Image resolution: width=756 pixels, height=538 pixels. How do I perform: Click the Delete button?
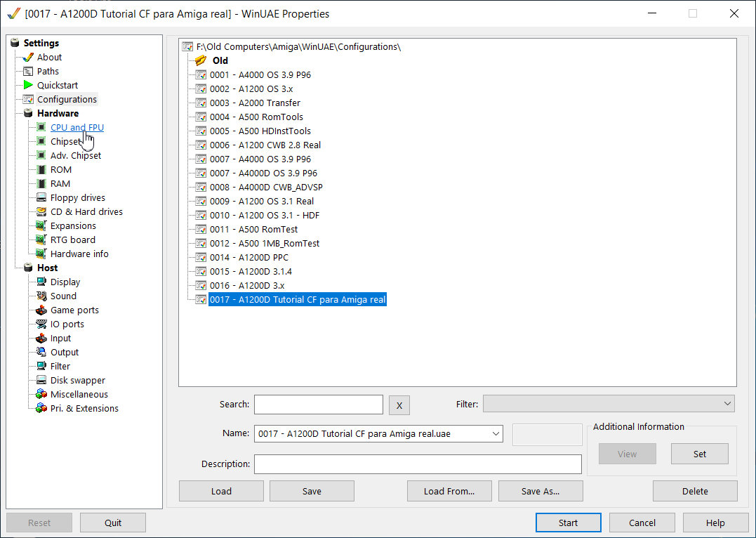pos(695,491)
